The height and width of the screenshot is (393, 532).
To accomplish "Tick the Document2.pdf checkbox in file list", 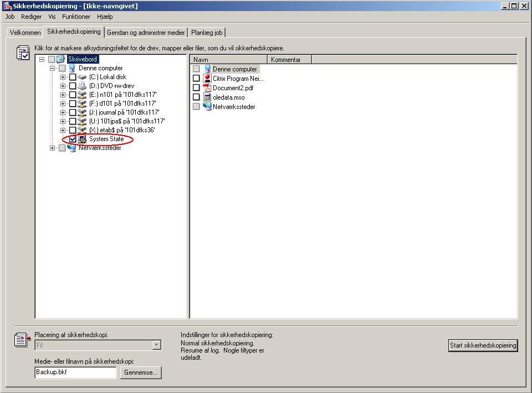I will coord(196,88).
